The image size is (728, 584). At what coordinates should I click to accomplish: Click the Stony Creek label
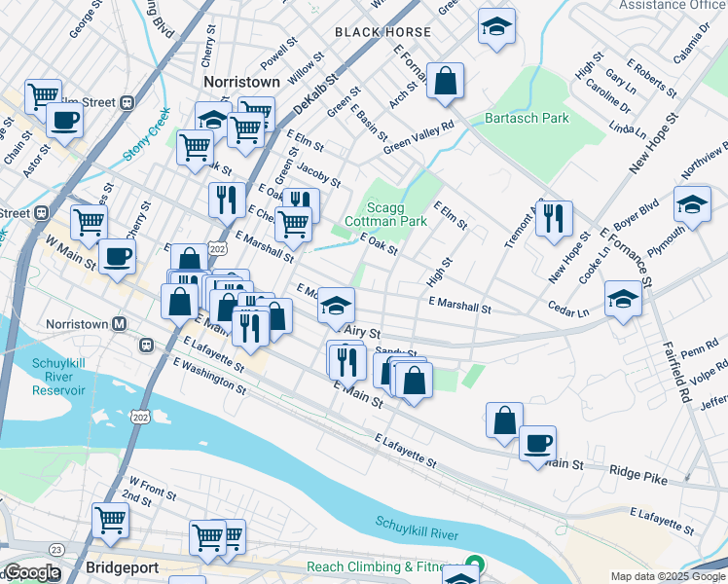[147, 134]
